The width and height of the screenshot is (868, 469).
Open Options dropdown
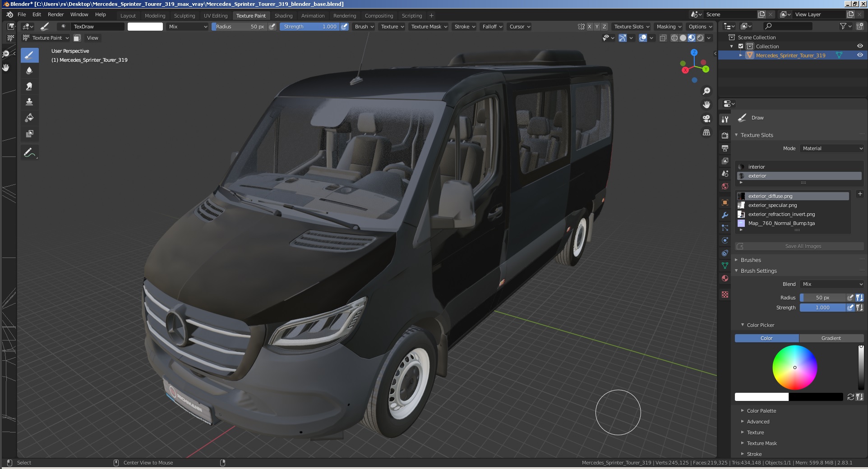[x=700, y=27]
